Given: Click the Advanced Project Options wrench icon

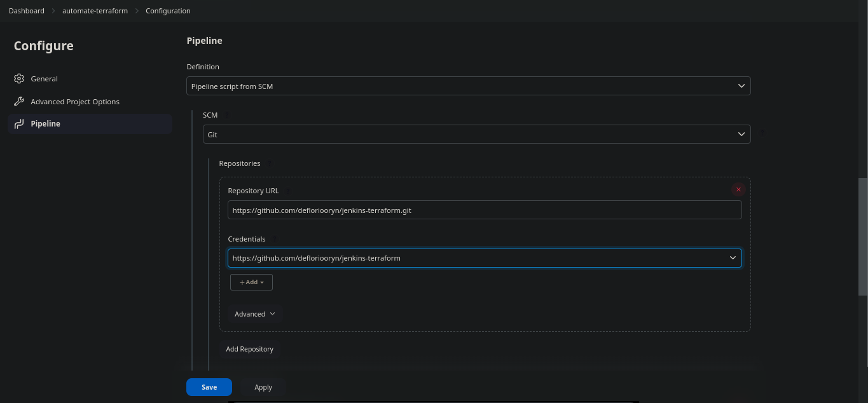Looking at the screenshot, I should pos(19,102).
